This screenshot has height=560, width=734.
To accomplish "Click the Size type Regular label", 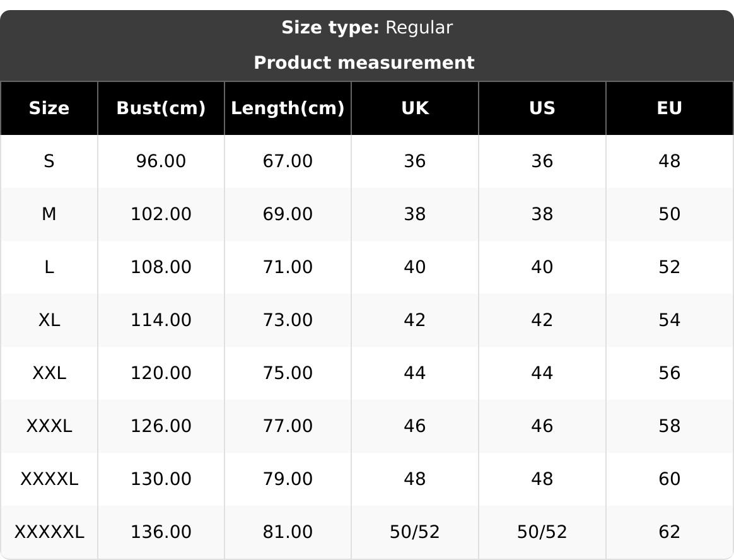I will click(x=366, y=28).
